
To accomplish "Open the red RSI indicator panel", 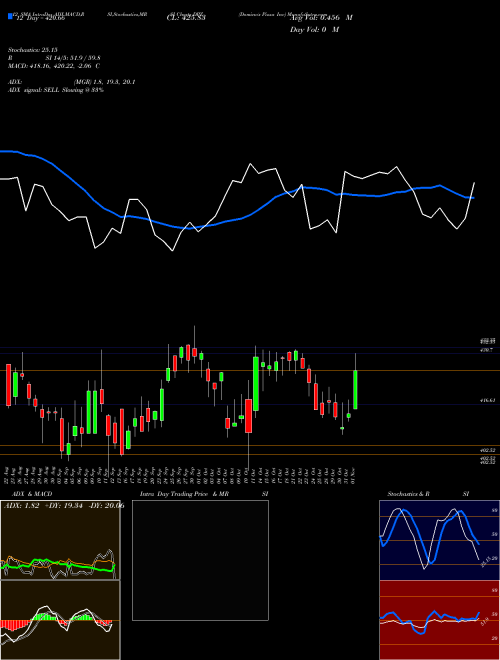I will click(x=439, y=620).
